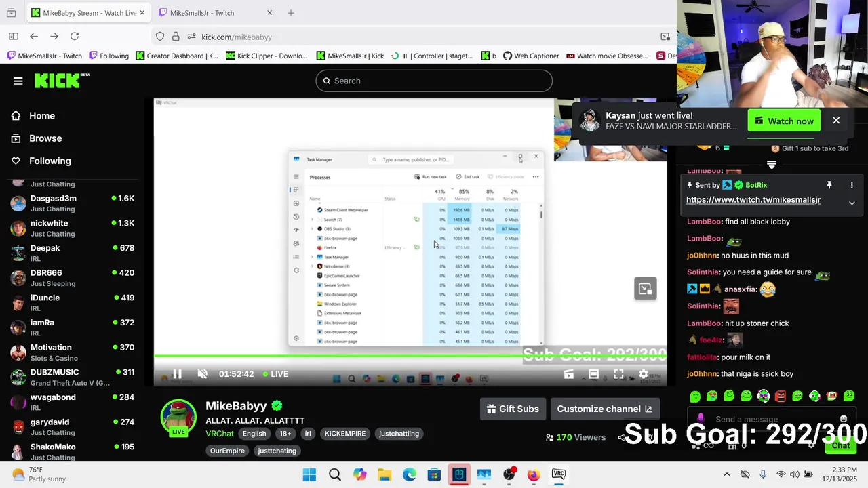The height and width of the screenshot is (488, 868).
Task: Open Windows taskbar search
Action: point(334,474)
